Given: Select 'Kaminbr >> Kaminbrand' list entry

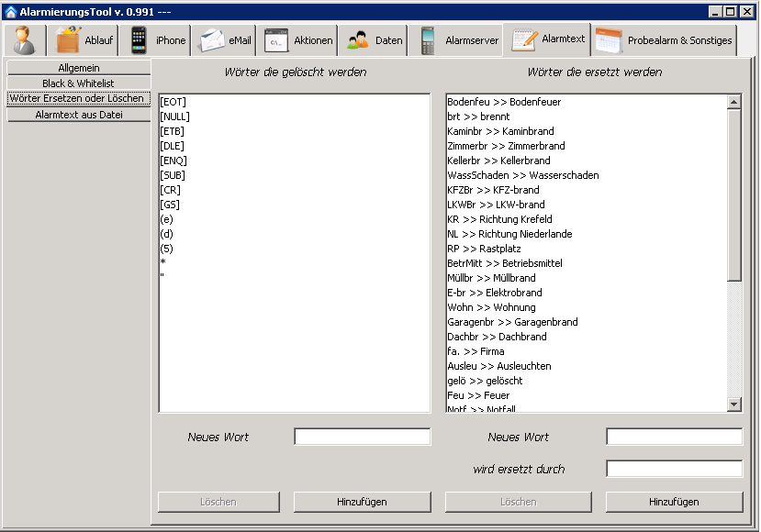Looking at the screenshot, I should [x=500, y=131].
